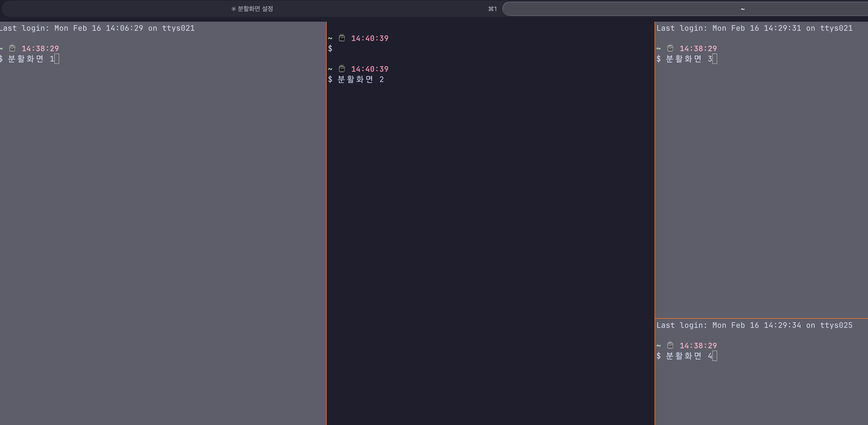
Task: Click the clock icon in the 분활화면 4 pane
Action: pos(670,345)
